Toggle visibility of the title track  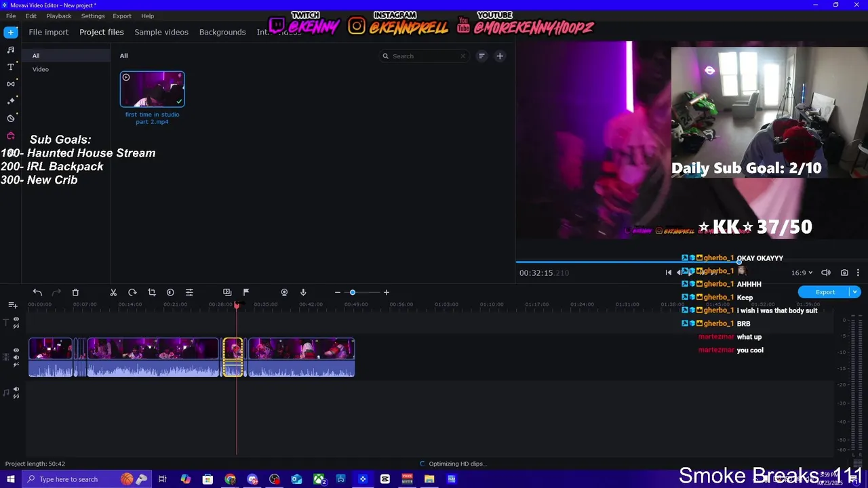click(x=16, y=319)
